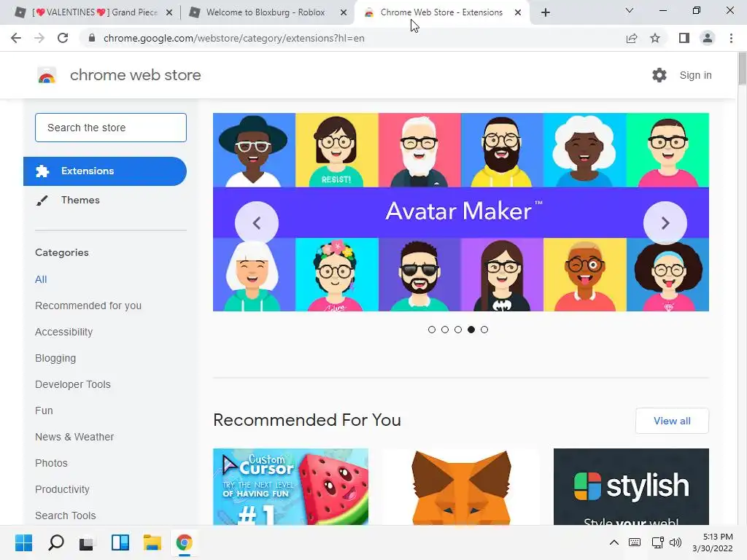This screenshot has height=560, width=747.
Task: Choose Recommended for you category
Action: [x=88, y=306]
